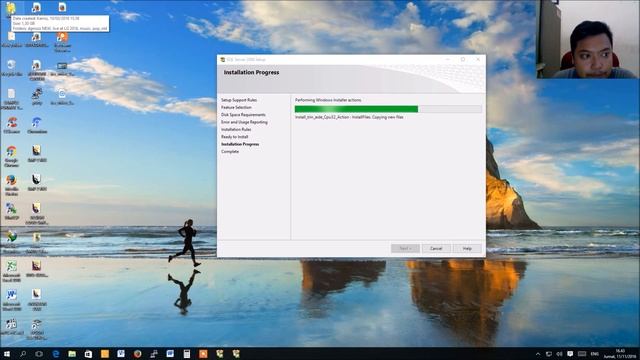Click 'Performing Windows Installer actions' status text
The width and height of the screenshot is (640, 360).
tap(328, 100)
